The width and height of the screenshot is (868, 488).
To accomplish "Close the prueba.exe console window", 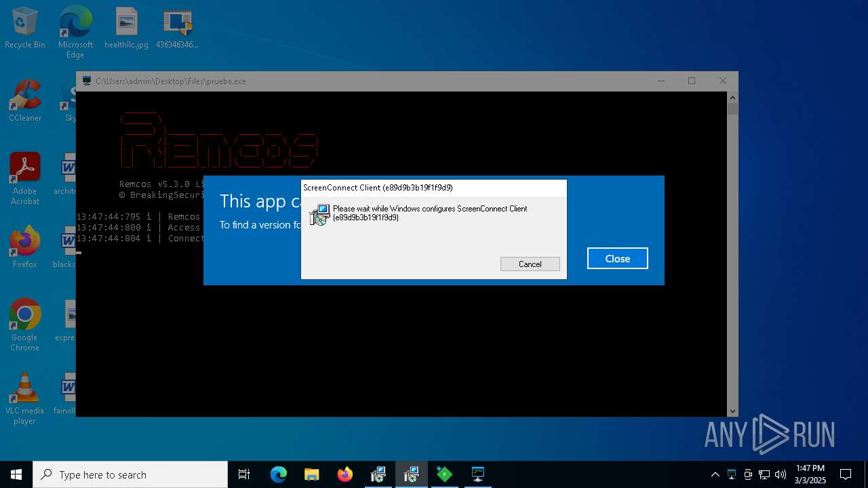I will (723, 81).
